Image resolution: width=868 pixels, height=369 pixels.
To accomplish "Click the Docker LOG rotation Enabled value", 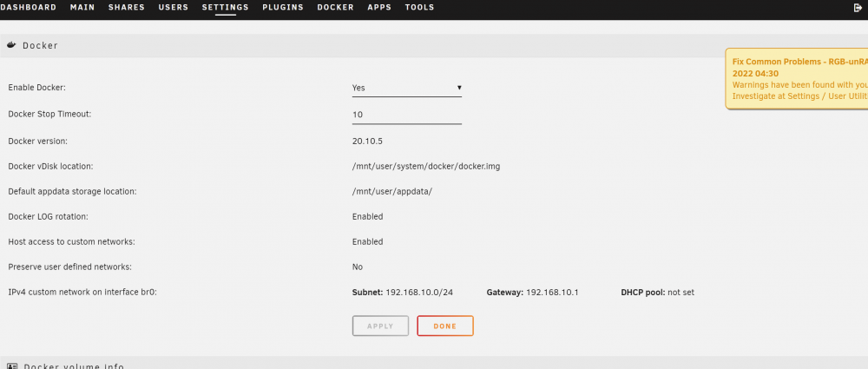I will 367,217.
